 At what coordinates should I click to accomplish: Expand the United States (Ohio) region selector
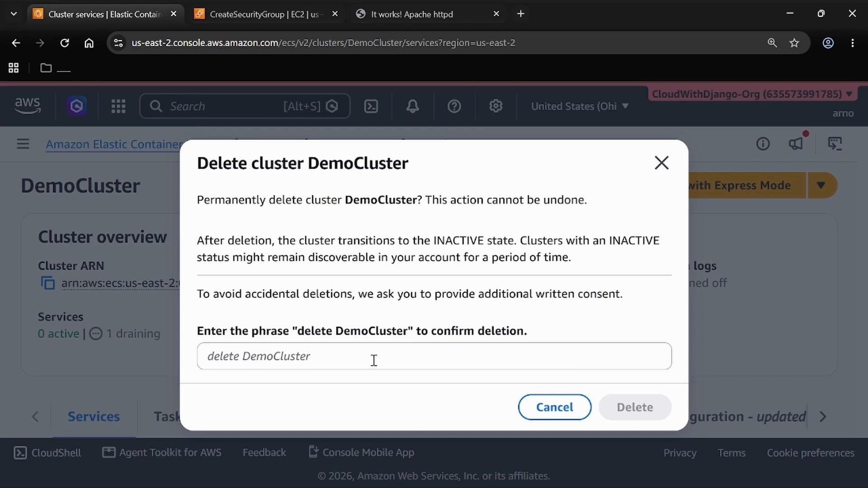pyautogui.click(x=580, y=106)
